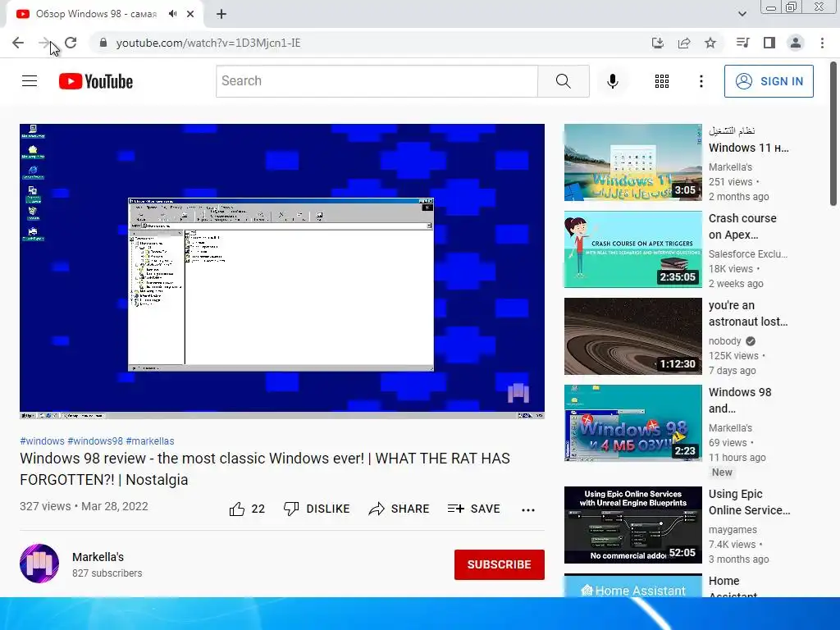Click the DISLIKE button
The height and width of the screenshot is (630, 840).
click(x=317, y=509)
